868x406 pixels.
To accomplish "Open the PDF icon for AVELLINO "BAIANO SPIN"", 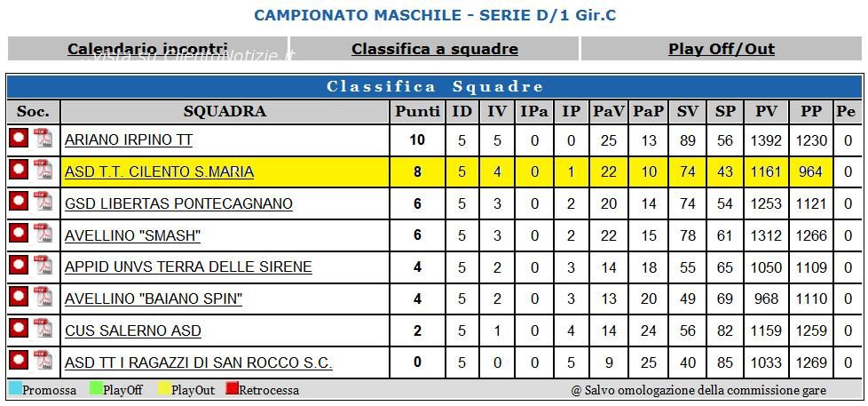I will tap(43, 298).
